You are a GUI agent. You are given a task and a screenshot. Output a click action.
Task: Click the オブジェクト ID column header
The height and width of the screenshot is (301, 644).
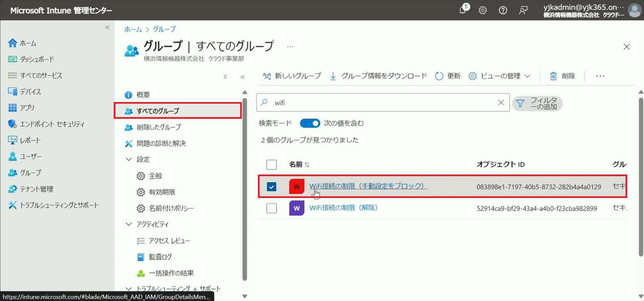point(500,164)
